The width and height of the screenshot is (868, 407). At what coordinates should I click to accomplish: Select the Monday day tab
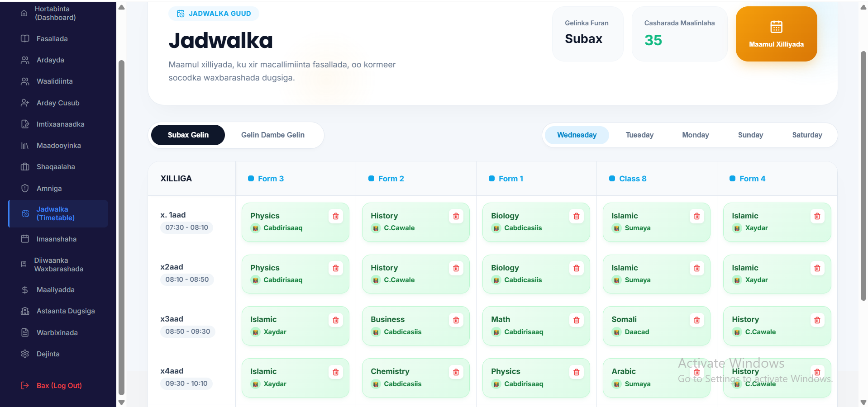pos(696,135)
